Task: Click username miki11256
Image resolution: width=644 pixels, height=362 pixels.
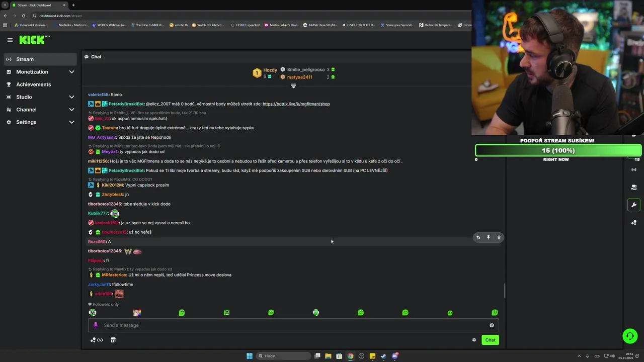Action: pos(98,161)
